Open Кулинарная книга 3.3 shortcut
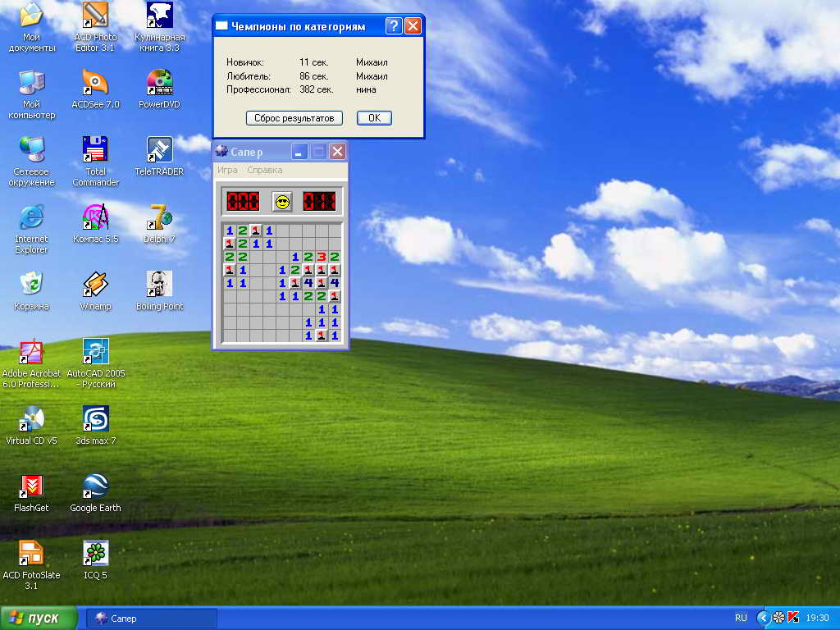The image size is (840, 630). coord(160,28)
